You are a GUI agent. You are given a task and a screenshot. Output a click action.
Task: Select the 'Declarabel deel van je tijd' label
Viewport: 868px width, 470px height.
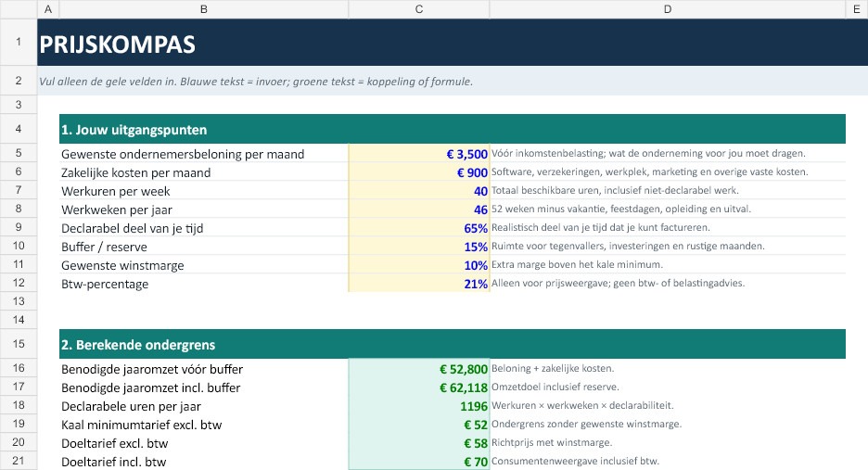(132, 228)
